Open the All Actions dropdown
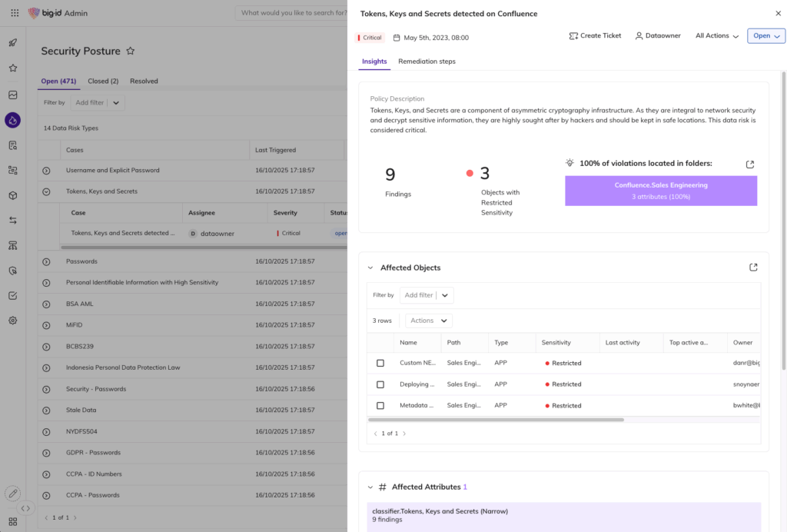Image resolution: width=787 pixels, height=532 pixels. pyautogui.click(x=716, y=36)
